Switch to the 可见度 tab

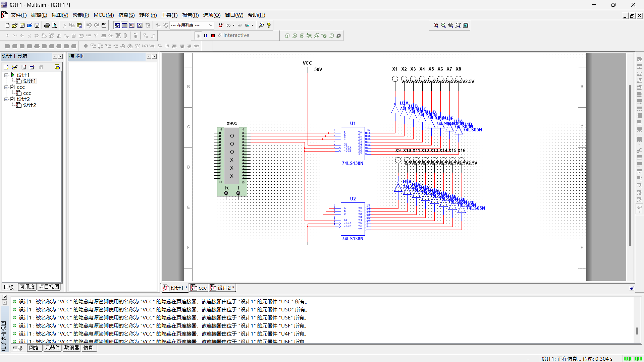[27, 287]
